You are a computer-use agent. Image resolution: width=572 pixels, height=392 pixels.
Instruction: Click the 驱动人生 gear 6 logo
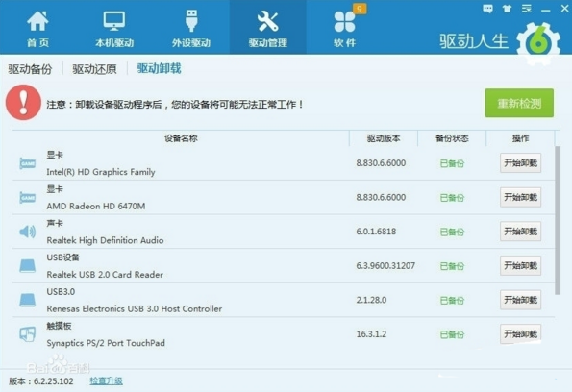pyautogui.click(x=538, y=43)
